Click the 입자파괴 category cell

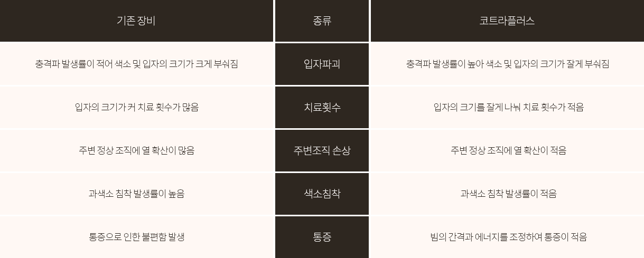pos(322,64)
